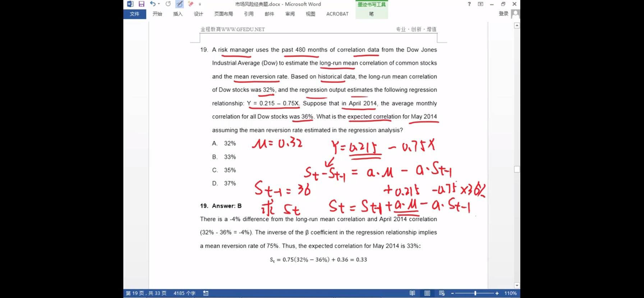Restore down the Word window

[x=503, y=4]
